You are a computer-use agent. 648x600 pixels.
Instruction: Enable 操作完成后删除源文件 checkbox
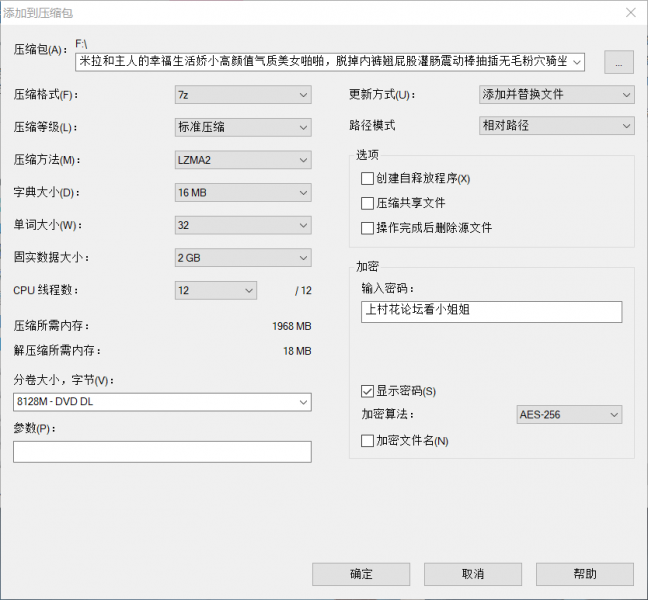pos(367,228)
